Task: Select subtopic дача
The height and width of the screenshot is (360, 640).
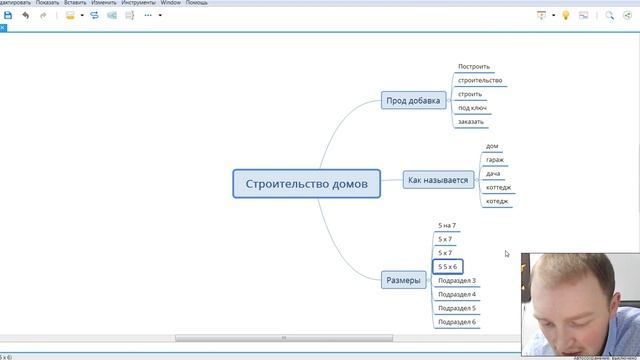Action: click(493, 174)
